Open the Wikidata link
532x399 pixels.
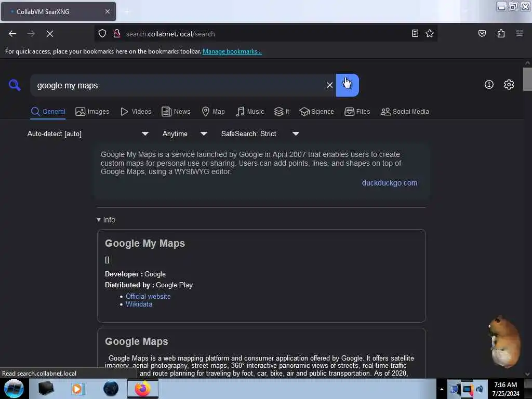(139, 304)
